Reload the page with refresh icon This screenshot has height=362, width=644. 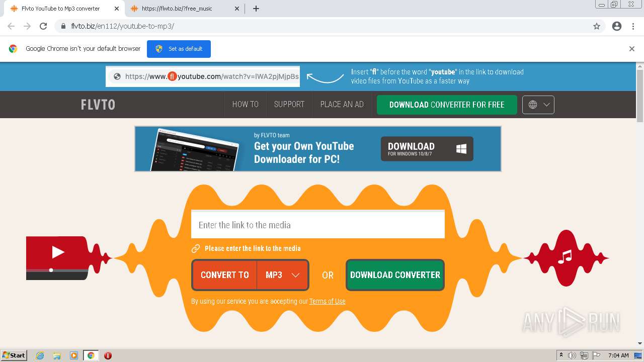pyautogui.click(x=43, y=26)
